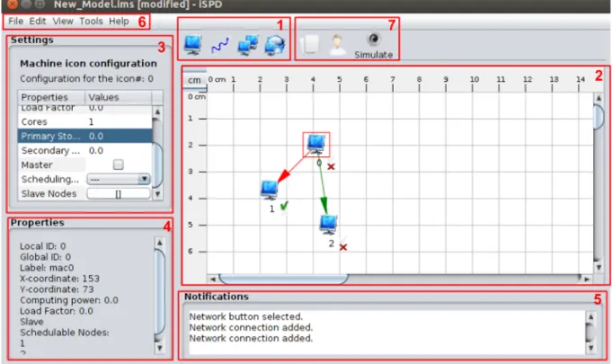Open the File menu
The width and height of the screenshot is (612, 364).
[16, 21]
